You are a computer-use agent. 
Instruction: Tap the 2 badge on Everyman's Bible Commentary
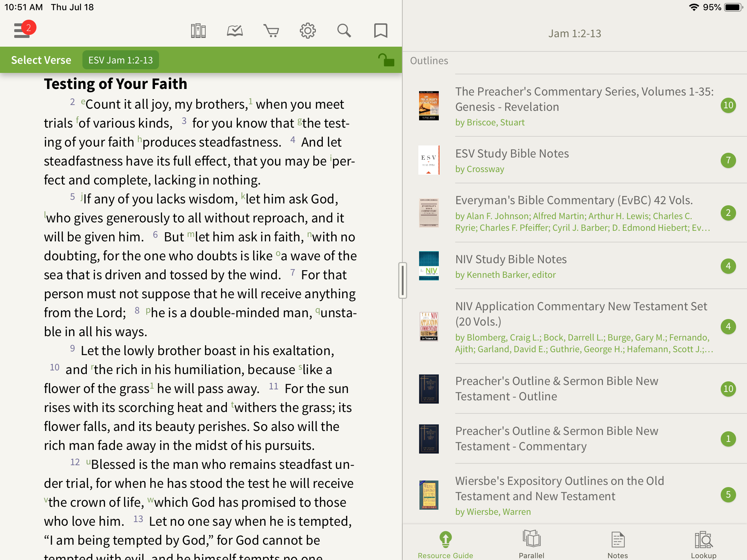pyautogui.click(x=728, y=213)
